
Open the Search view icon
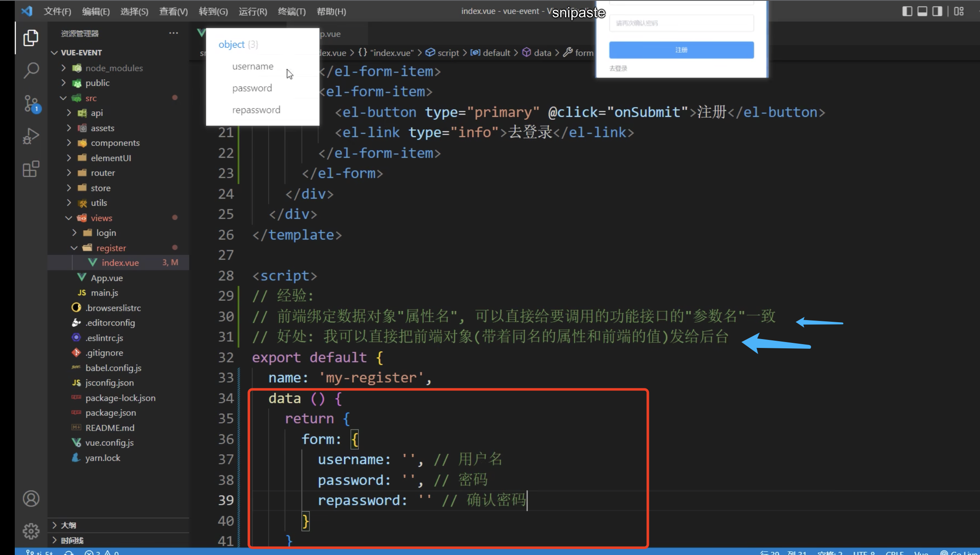click(x=31, y=70)
